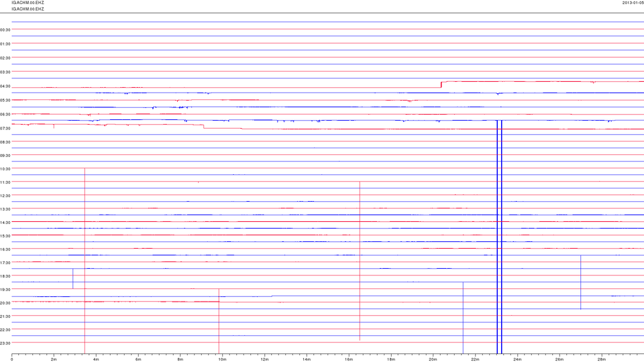Click the 14m tick label on x-axis
644x362 pixels.
point(307,359)
